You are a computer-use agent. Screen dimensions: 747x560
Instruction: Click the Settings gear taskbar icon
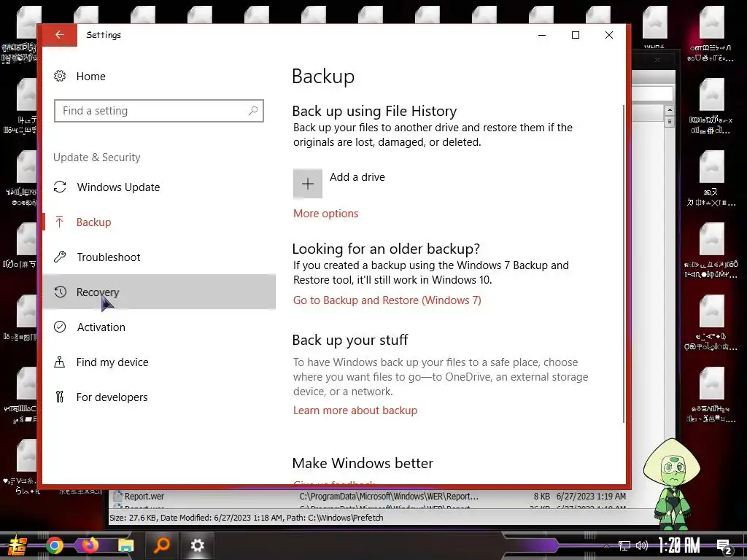tap(197, 545)
